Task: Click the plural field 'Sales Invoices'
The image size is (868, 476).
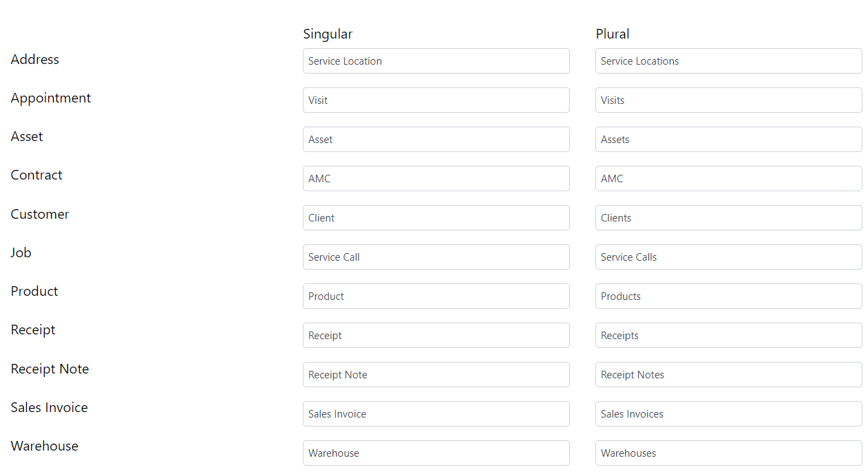Action: coord(728,414)
